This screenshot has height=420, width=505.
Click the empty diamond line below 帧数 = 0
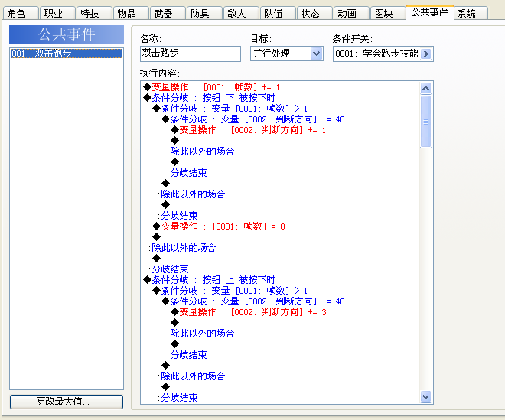[157, 237]
